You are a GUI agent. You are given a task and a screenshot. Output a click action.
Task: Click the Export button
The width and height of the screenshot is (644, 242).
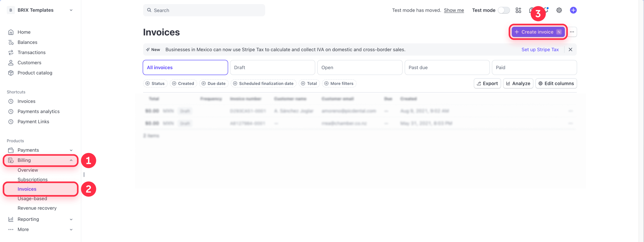pyautogui.click(x=487, y=84)
